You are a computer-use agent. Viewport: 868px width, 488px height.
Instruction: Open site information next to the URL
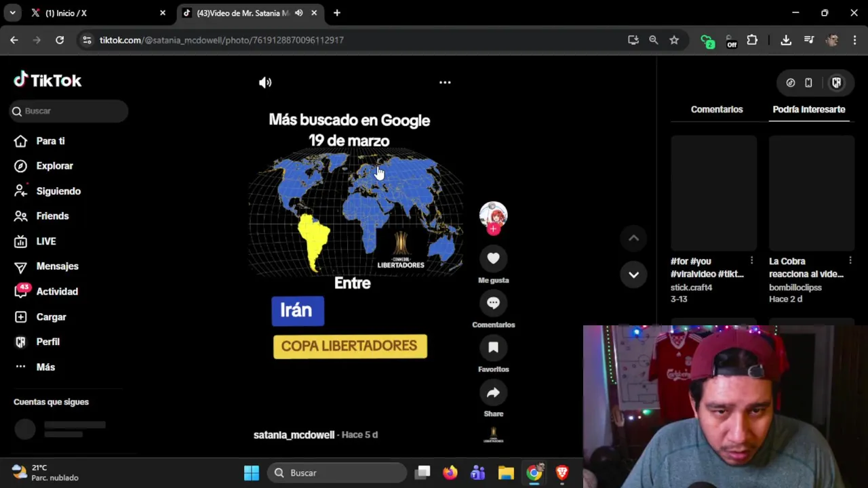point(87,40)
